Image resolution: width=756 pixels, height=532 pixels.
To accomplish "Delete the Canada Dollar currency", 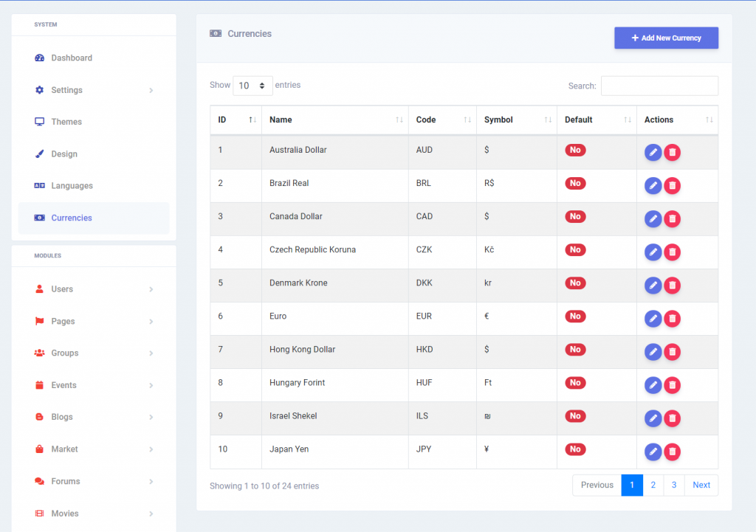I will [x=672, y=218].
